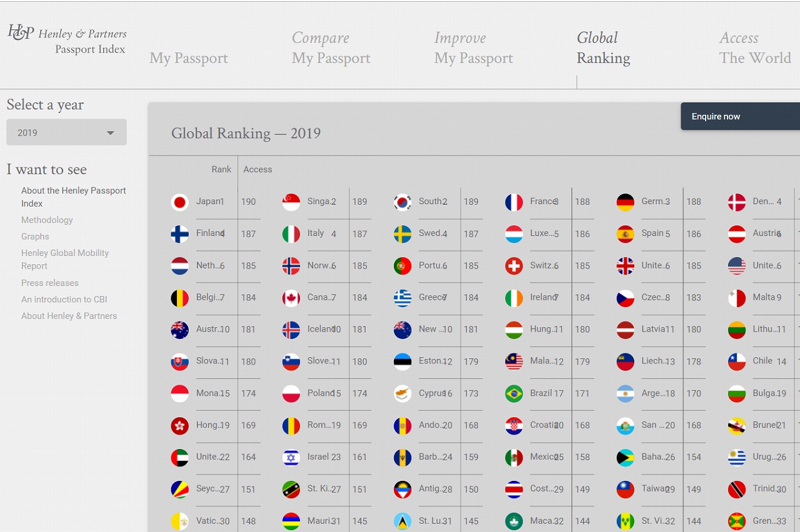This screenshot has height=532, width=800.
Task: Click the Finland flag icon
Action: (179, 234)
